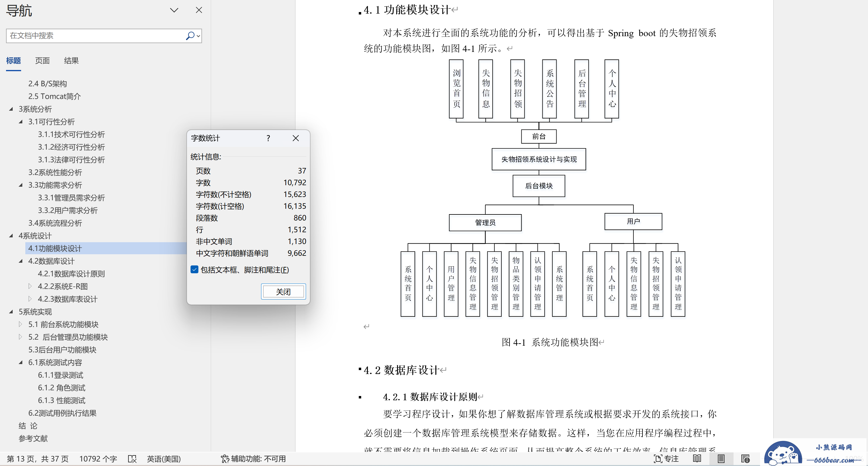Click the spelling proofing icon in status bar
This screenshot has width=868, height=466.
point(132,459)
